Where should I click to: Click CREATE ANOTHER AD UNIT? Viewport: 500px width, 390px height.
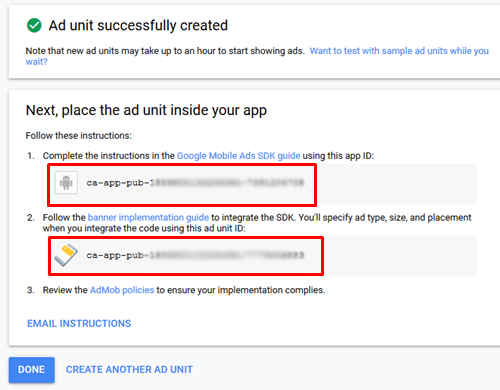pos(129,370)
